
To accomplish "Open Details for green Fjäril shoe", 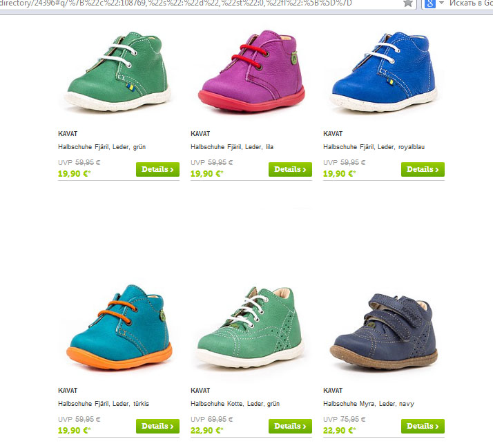I will (157, 169).
